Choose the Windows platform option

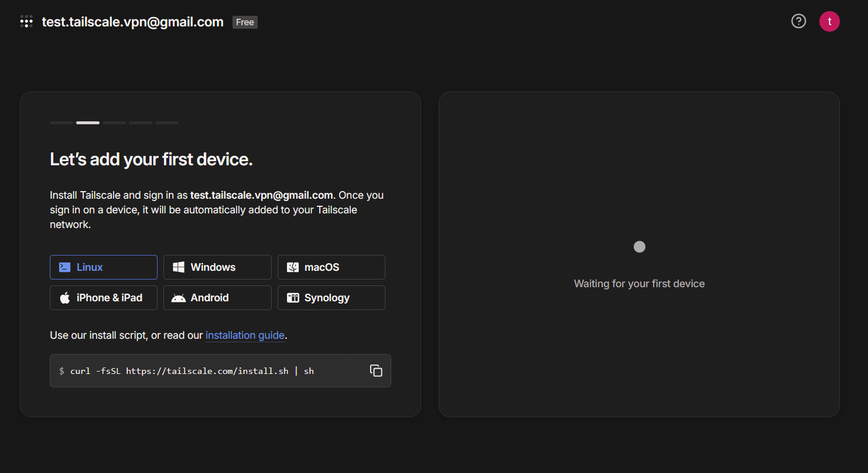point(217,267)
